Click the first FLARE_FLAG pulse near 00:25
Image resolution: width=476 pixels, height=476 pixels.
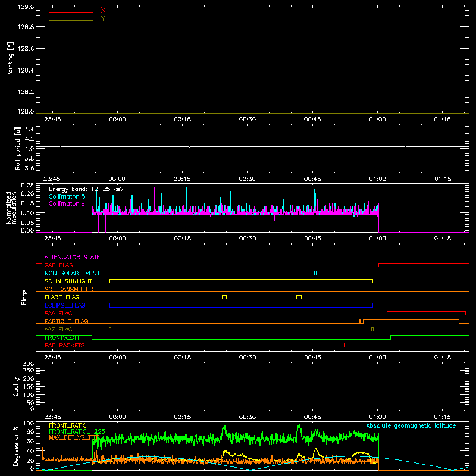[x=224, y=297]
